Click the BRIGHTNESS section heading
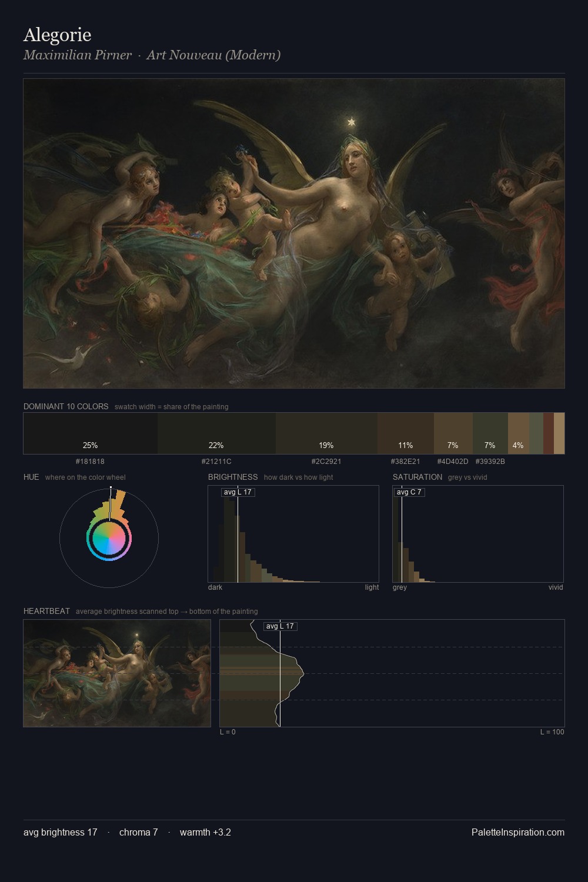 (233, 477)
